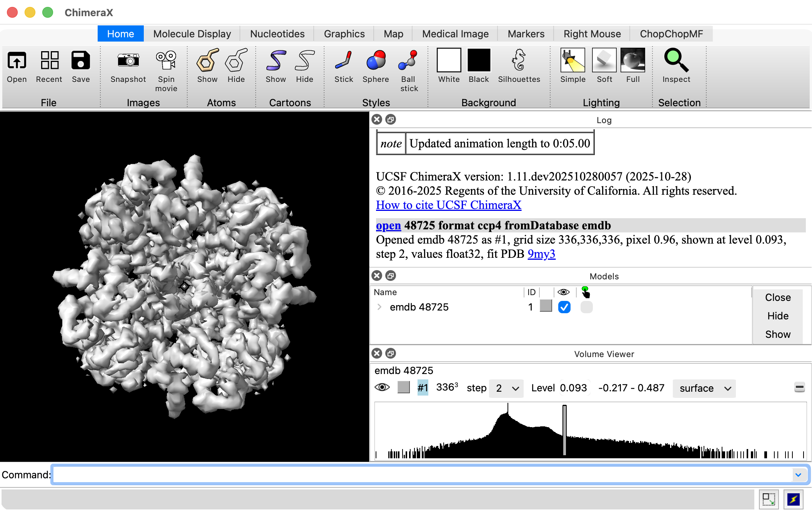Set background to White
This screenshot has height=511, width=812.
449,60
